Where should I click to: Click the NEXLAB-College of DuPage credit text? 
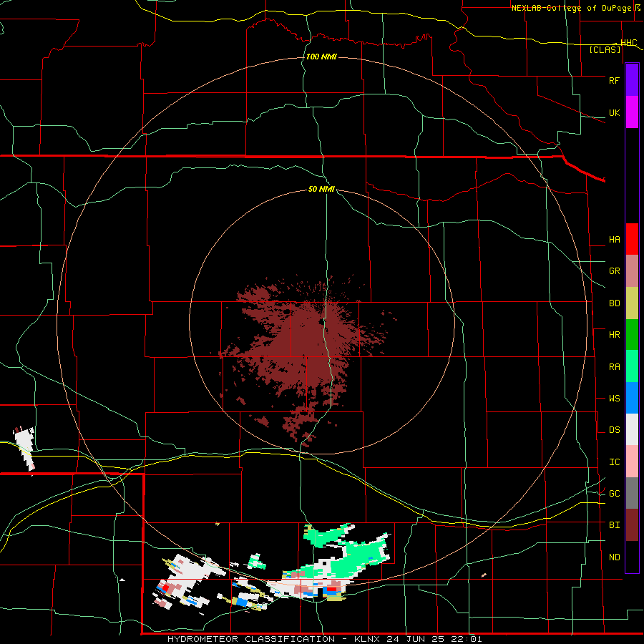point(571,8)
